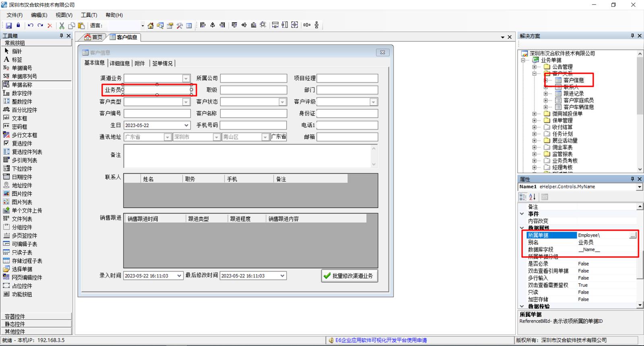
Task: Open the E6企业应用软件可视化开发平台使用申请 link
Action: (x=381, y=340)
